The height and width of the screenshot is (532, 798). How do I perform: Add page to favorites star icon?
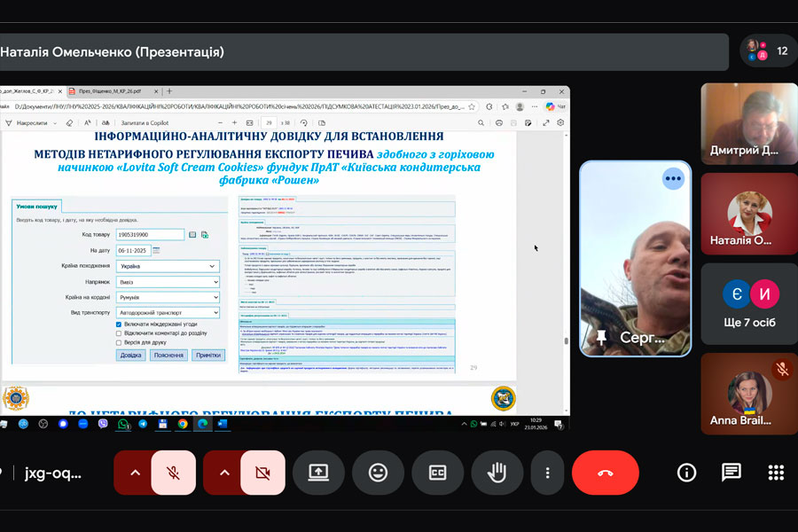[x=472, y=107]
